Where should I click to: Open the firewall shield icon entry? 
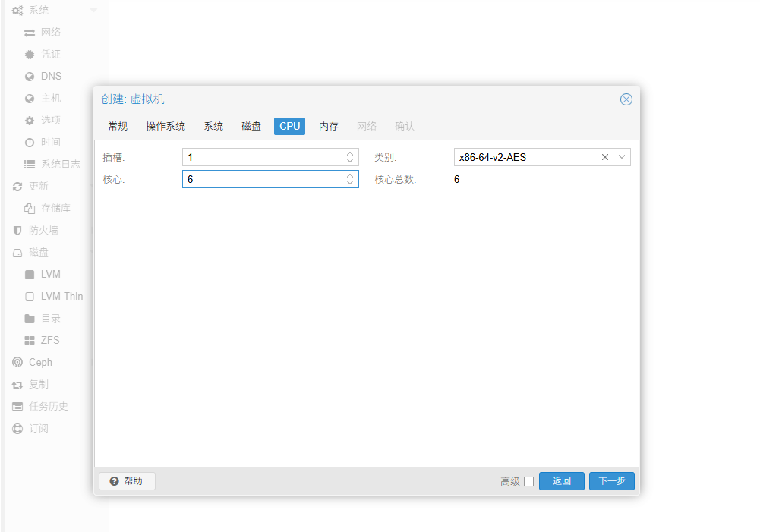coord(17,230)
